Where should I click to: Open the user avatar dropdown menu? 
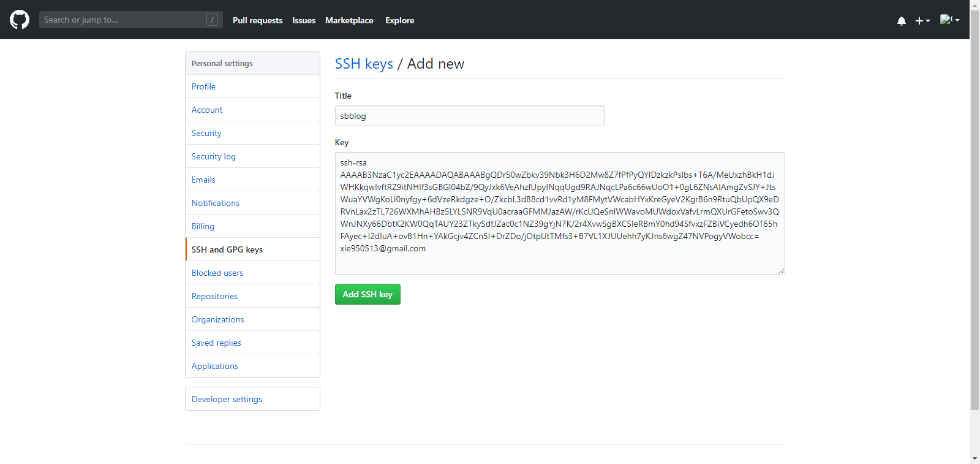pos(950,20)
